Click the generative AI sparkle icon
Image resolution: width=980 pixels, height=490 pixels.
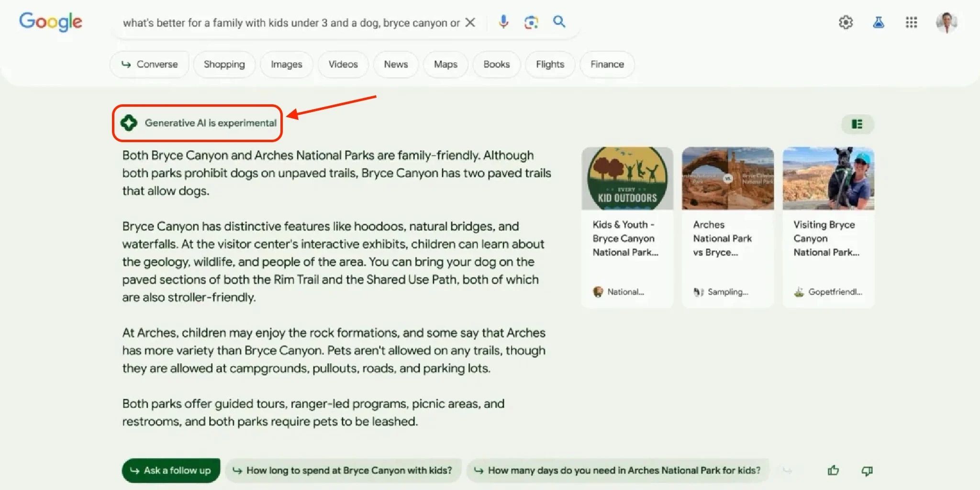(129, 123)
